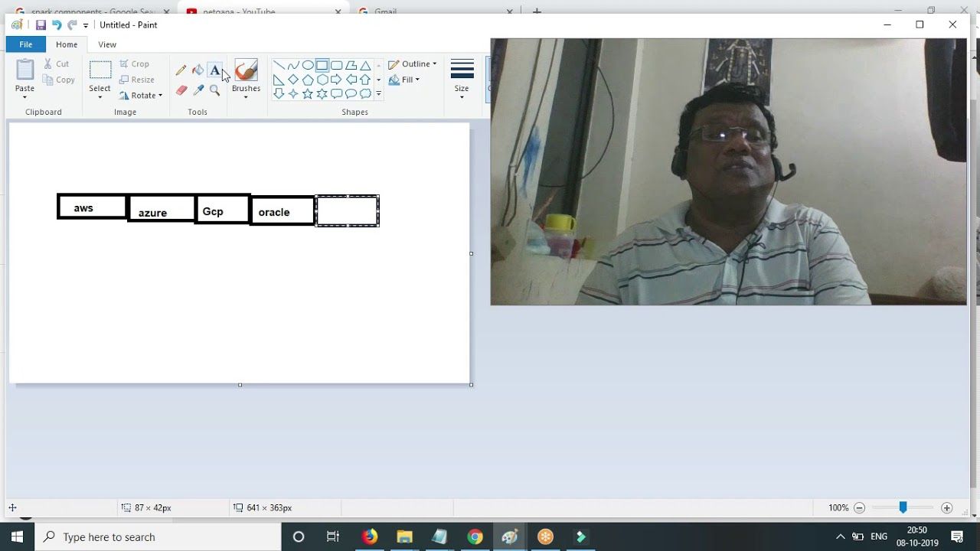The height and width of the screenshot is (551, 980).
Task: Expand the full Shapes gallery
Action: click(378, 94)
